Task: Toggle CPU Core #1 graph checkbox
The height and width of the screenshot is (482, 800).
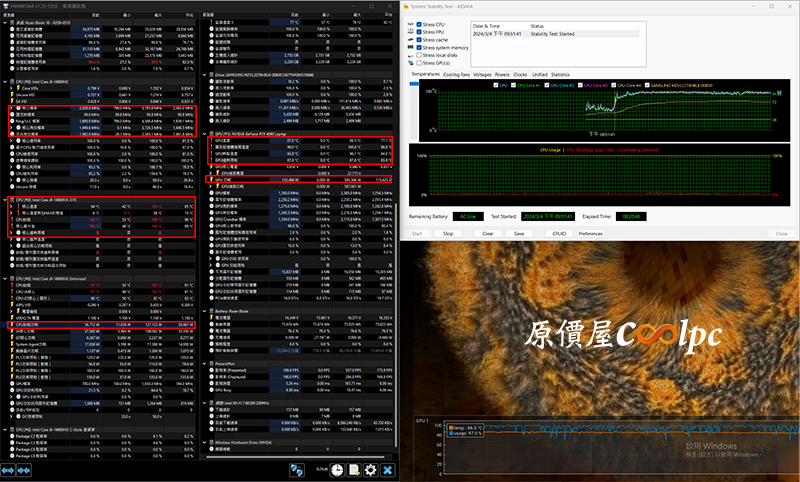Action: [x=514, y=85]
